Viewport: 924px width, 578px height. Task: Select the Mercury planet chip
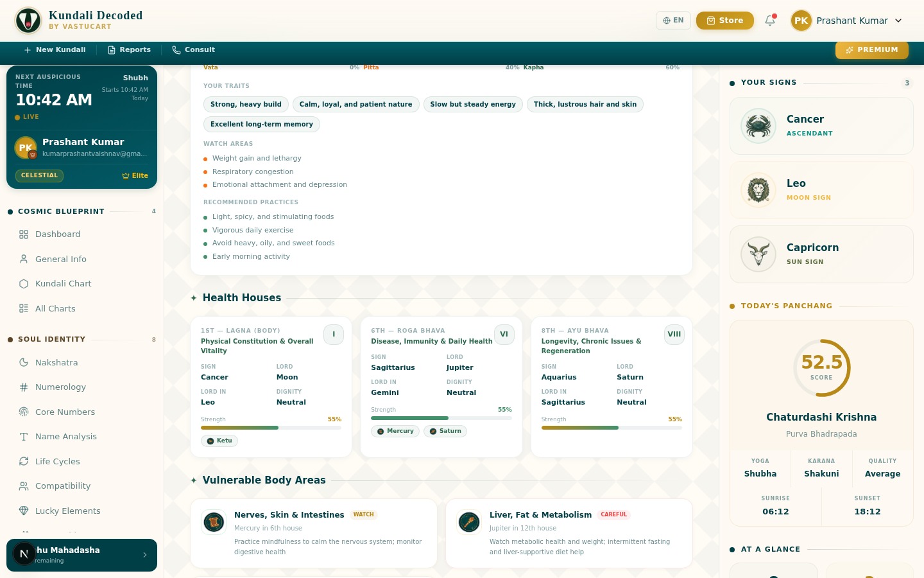click(x=395, y=432)
